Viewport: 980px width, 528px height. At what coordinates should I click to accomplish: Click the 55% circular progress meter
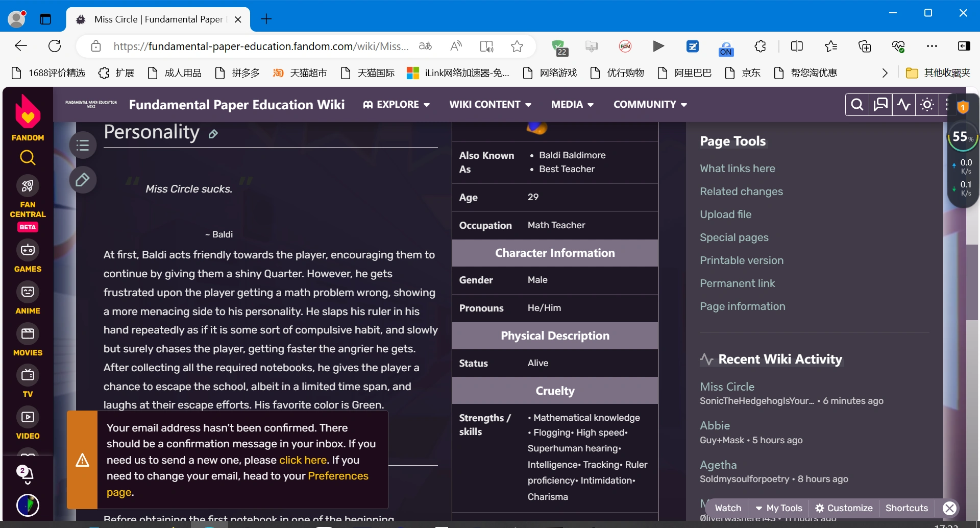[963, 136]
